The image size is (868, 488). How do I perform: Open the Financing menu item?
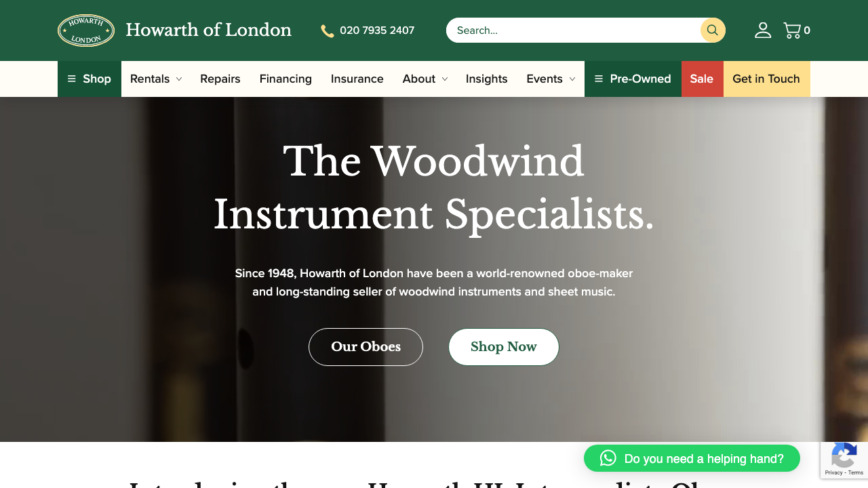click(285, 79)
